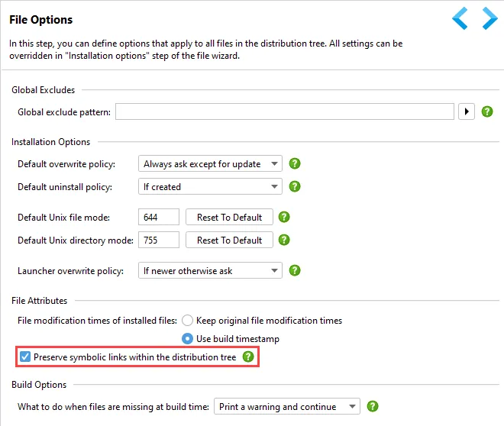Expand missing files at build time dropdown

click(286, 406)
